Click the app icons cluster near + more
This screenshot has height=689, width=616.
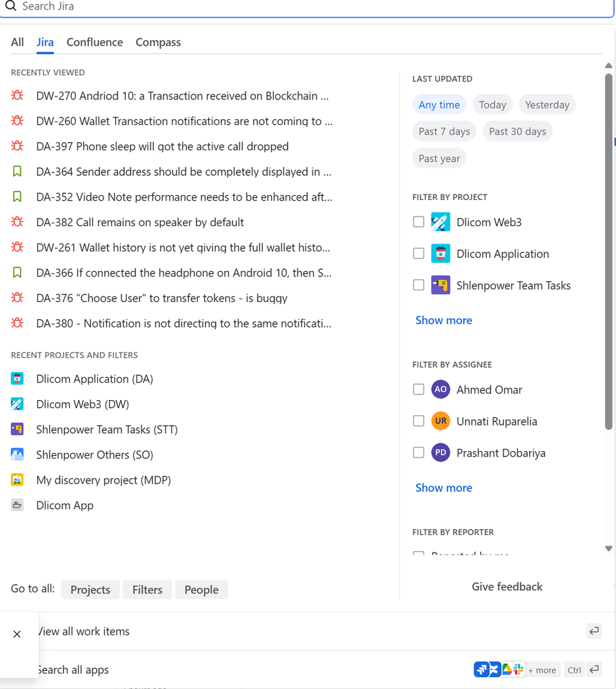coord(499,670)
